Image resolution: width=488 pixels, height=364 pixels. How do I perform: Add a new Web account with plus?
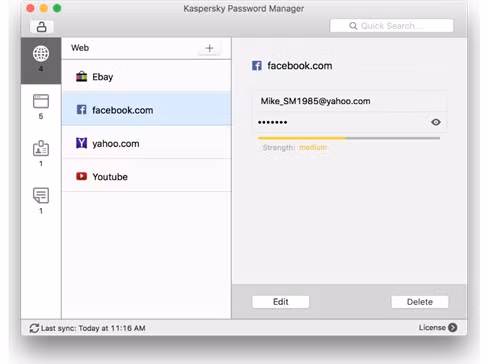coord(209,48)
